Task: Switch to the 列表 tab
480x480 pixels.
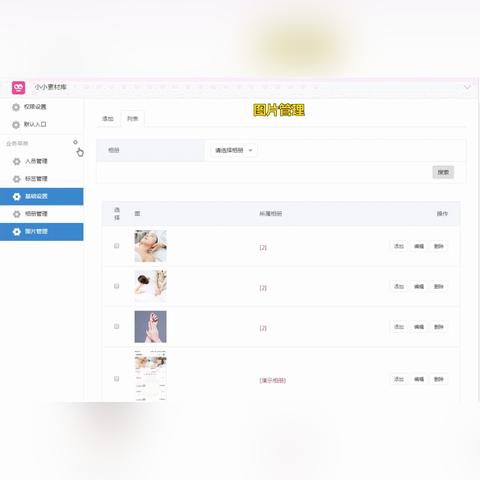Action: pos(132,119)
